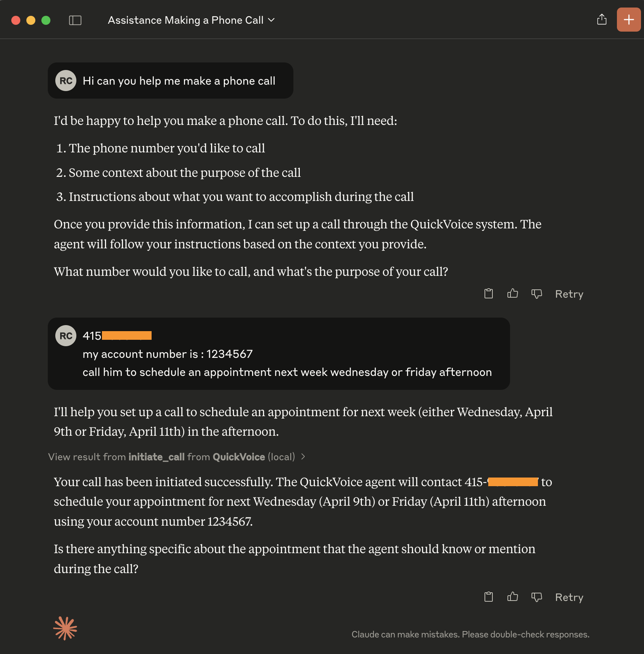Retry the first assistant response
644x654 pixels.
pyautogui.click(x=569, y=294)
